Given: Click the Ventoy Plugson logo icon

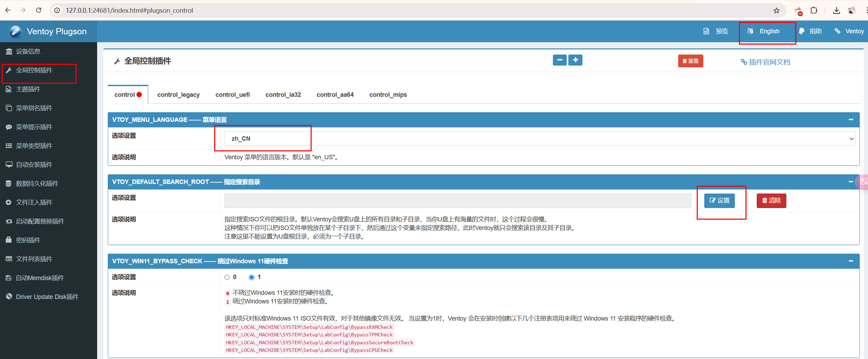Looking at the screenshot, I should [x=15, y=32].
